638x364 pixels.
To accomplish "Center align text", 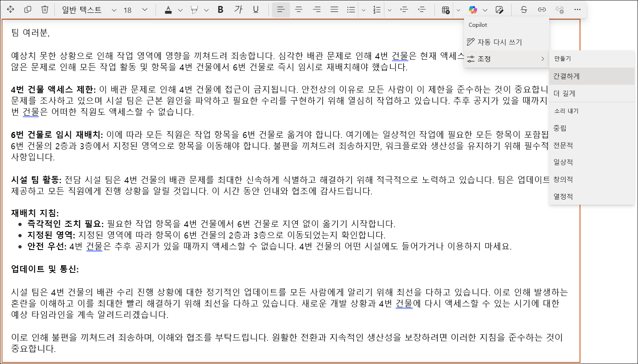I will click(x=299, y=10).
